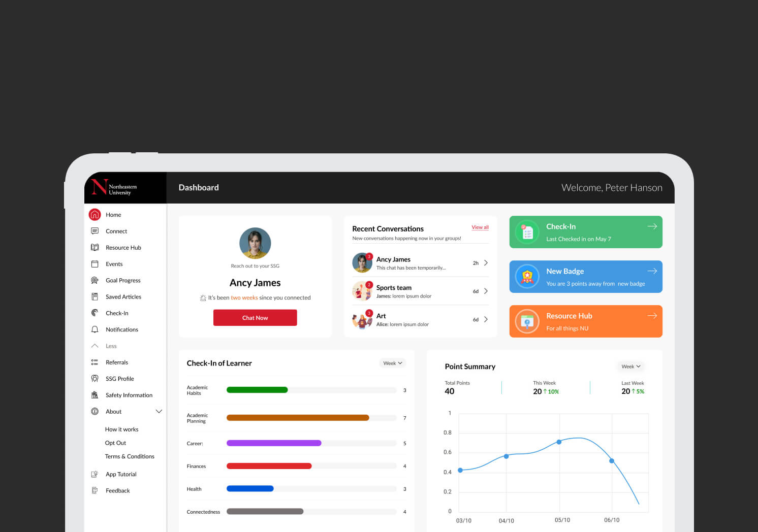This screenshot has height=532, width=758.
Task: Collapse the About submenu chevron
Action: coord(159,411)
